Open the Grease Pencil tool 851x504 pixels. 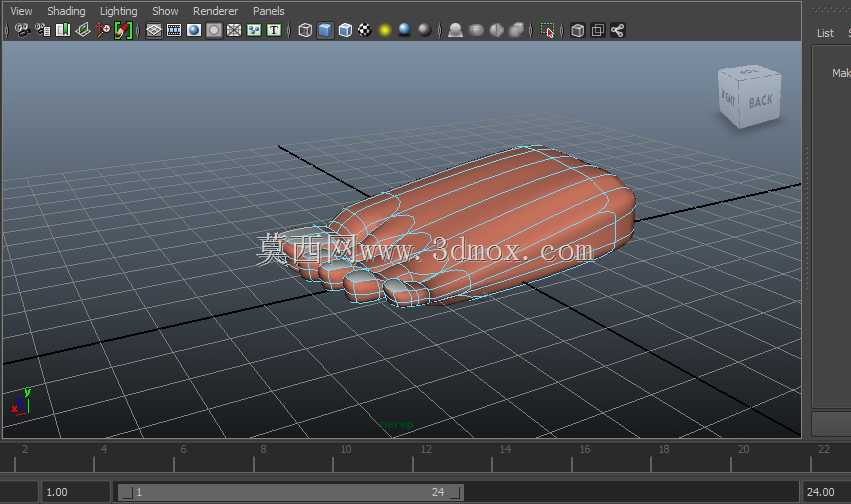pos(123,30)
